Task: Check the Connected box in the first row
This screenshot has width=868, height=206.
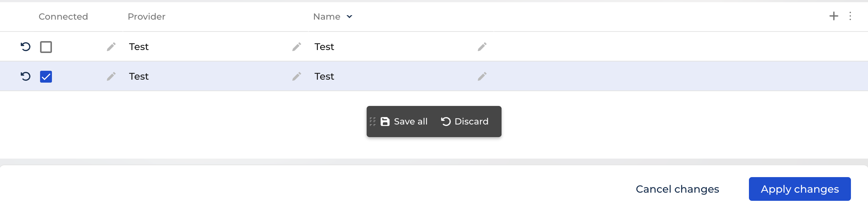Action: (46, 47)
